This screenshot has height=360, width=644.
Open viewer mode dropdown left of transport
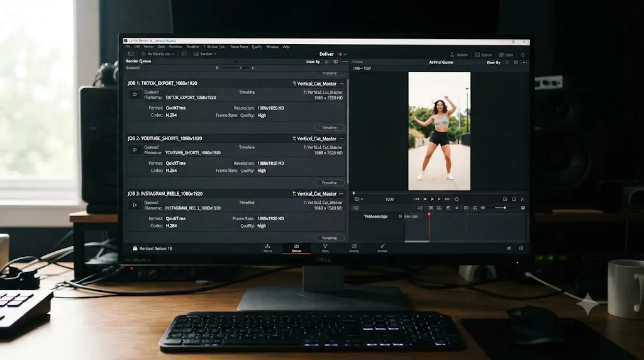click(358, 200)
